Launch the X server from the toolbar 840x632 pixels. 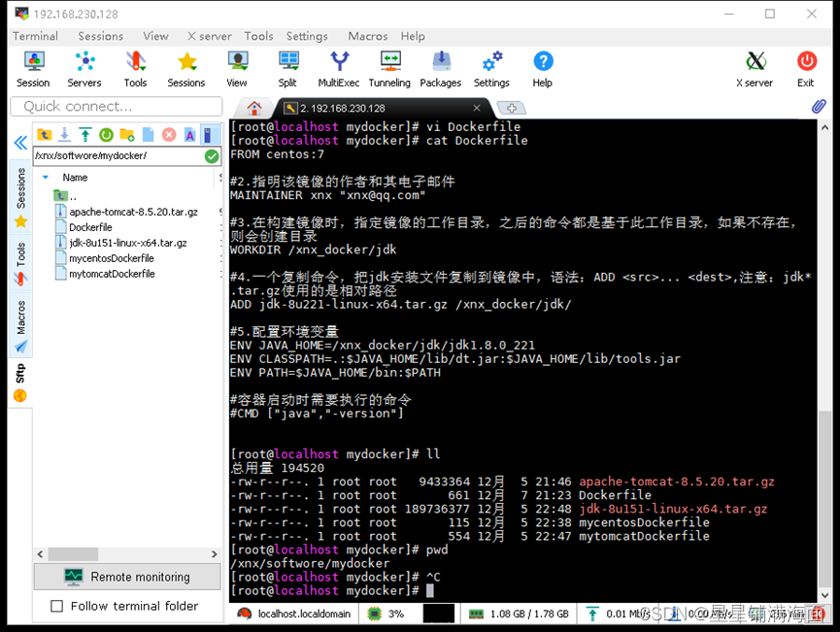click(x=755, y=68)
